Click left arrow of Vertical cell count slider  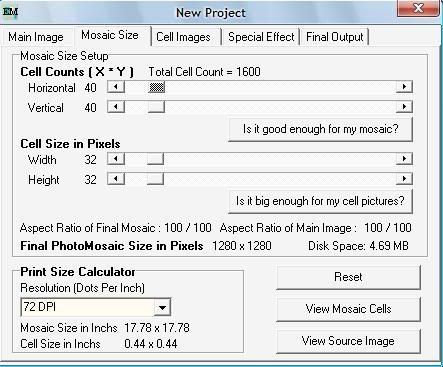coord(116,107)
